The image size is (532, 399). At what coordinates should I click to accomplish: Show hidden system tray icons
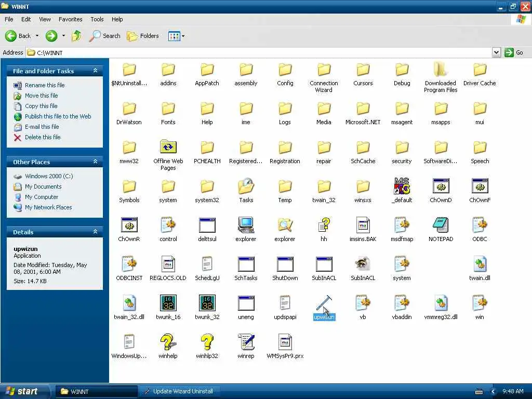[x=494, y=392]
